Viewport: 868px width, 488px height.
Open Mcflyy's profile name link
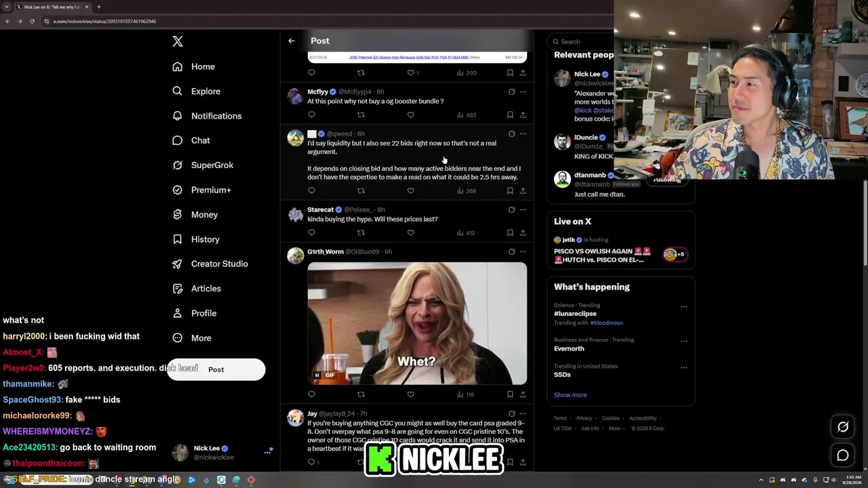point(318,91)
